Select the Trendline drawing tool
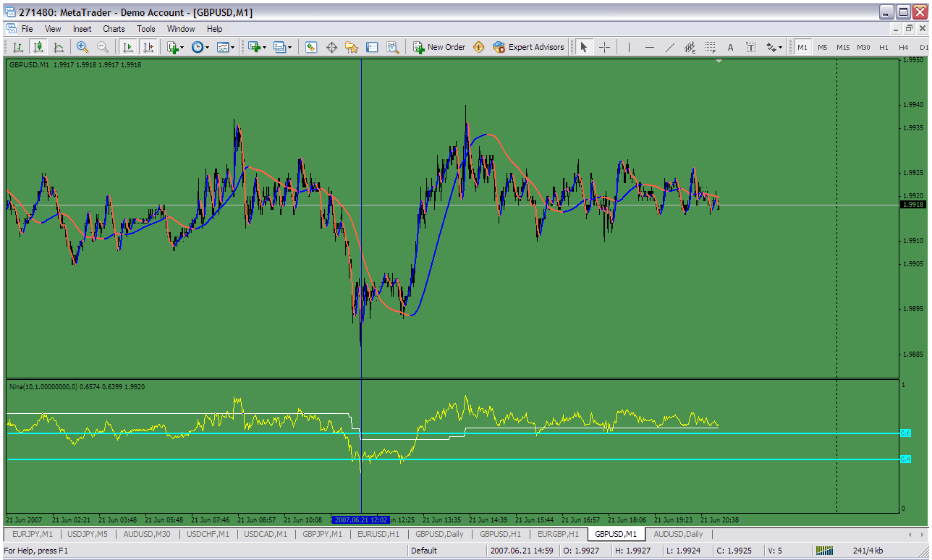 coord(669,47)
